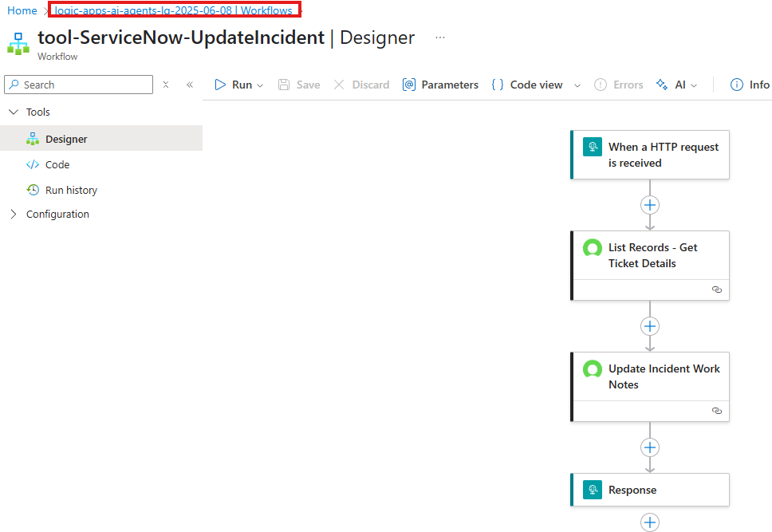Click the workflow icon beside the title

tap(18, 43)
